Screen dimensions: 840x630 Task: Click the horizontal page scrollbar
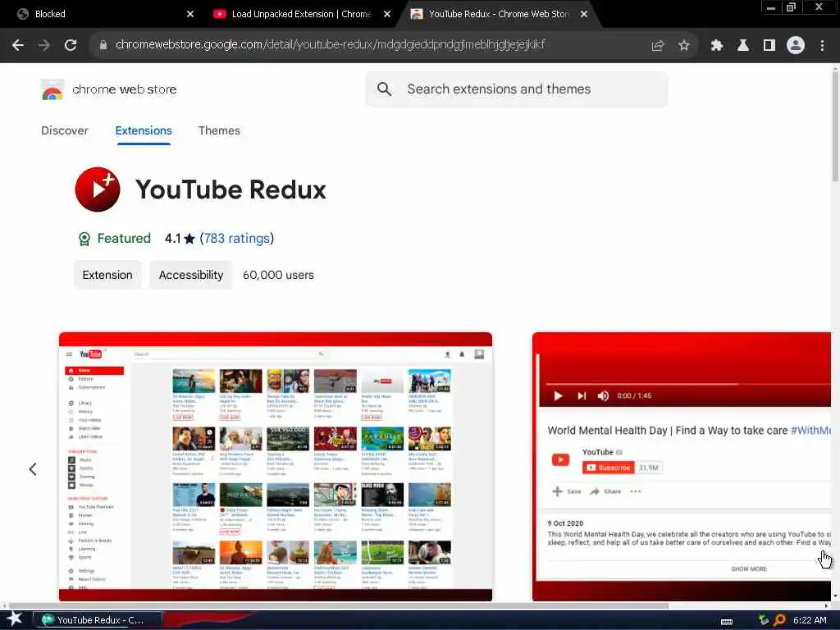tap(337, 606)
